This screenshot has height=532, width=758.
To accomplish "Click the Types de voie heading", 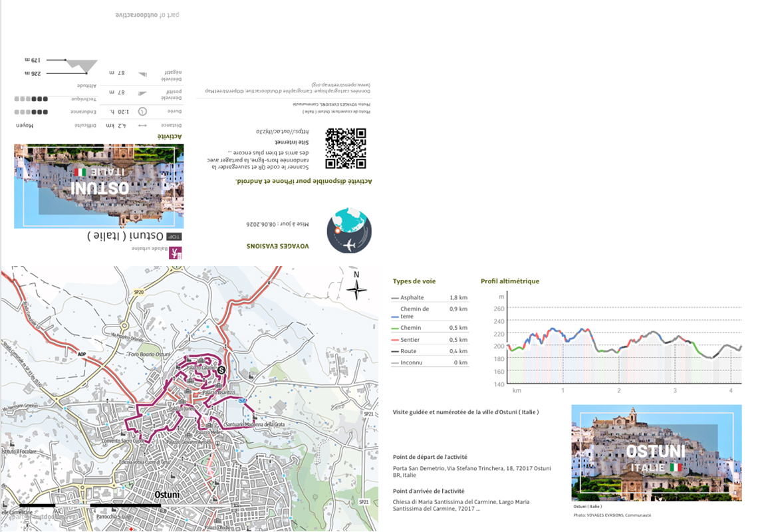I will pyautogui.click(x=414, y=281).
